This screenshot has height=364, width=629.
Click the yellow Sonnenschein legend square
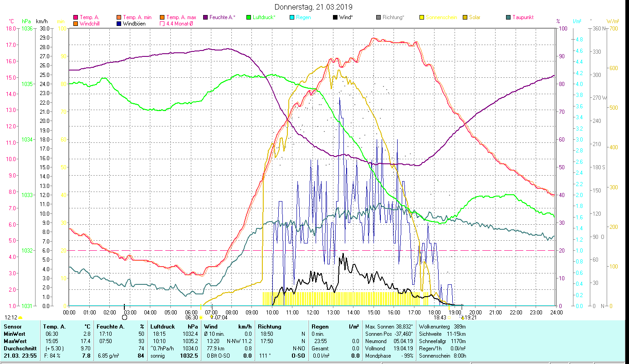tap(422, 17)
